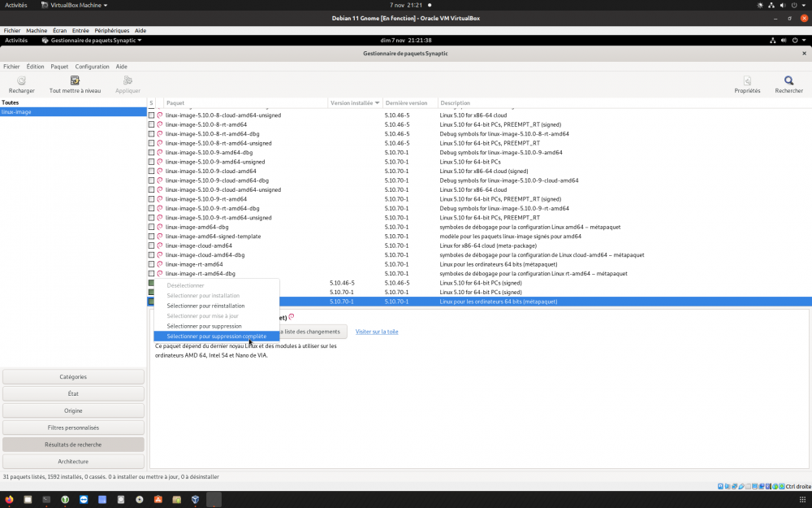812x508 pixels.
Task: Check the linux-image-amd64-dbg checkbox
Action: (151, 227)
